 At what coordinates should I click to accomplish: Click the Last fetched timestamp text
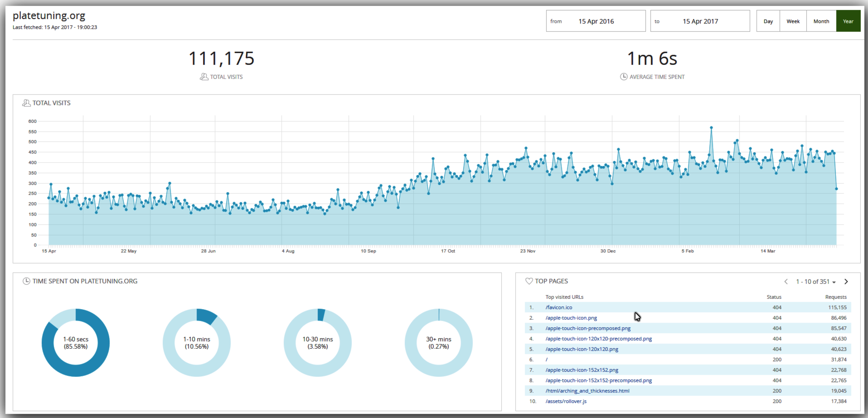(x=55, y=27)
